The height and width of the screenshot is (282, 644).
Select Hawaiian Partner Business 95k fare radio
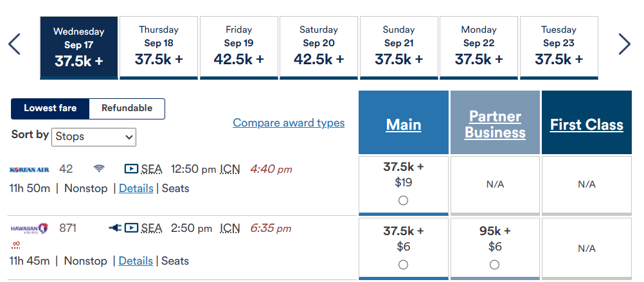(494, 265)
